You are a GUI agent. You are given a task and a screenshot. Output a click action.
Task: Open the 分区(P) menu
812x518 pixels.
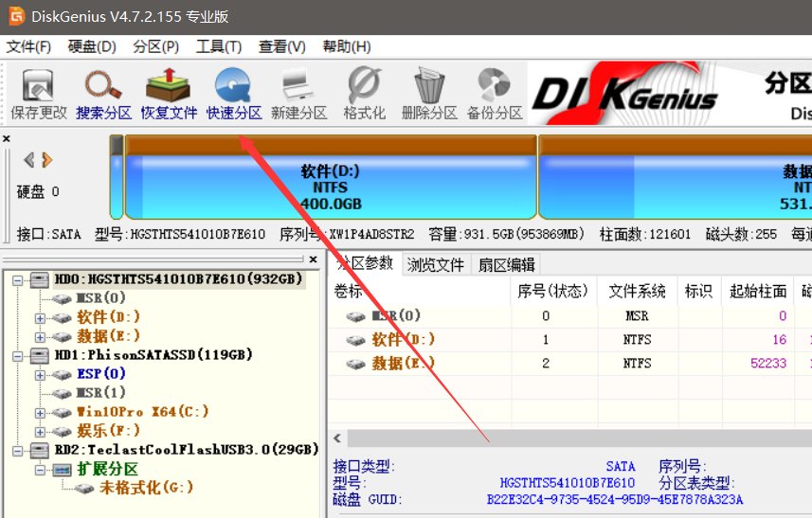156,46
